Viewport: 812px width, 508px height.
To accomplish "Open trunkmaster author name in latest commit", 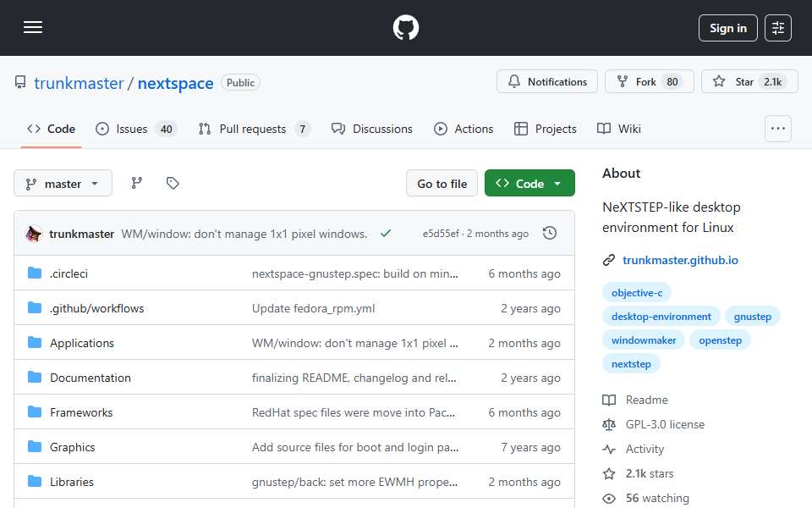I will 81,234.
